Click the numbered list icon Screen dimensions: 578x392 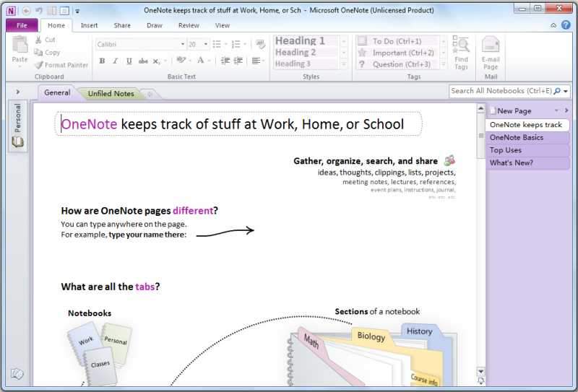coord(236,44)
